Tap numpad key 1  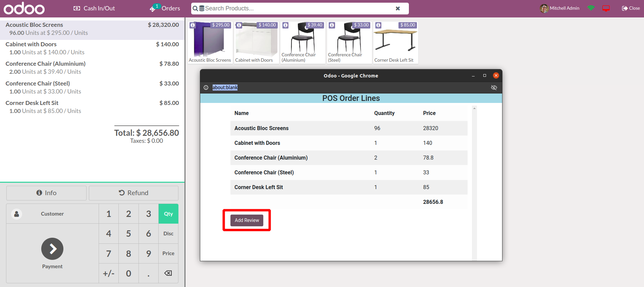(109, 214)
